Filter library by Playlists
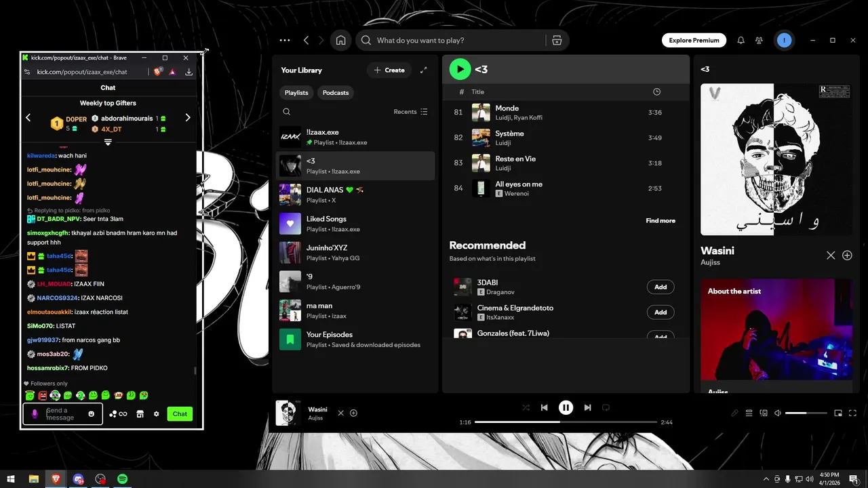Image resolution: width=868 pixels, height=488 pixels. (x=296, y=93)
